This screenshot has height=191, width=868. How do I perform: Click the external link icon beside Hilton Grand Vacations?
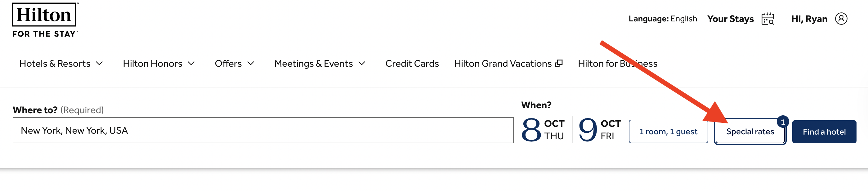click(x=559, y=63)
